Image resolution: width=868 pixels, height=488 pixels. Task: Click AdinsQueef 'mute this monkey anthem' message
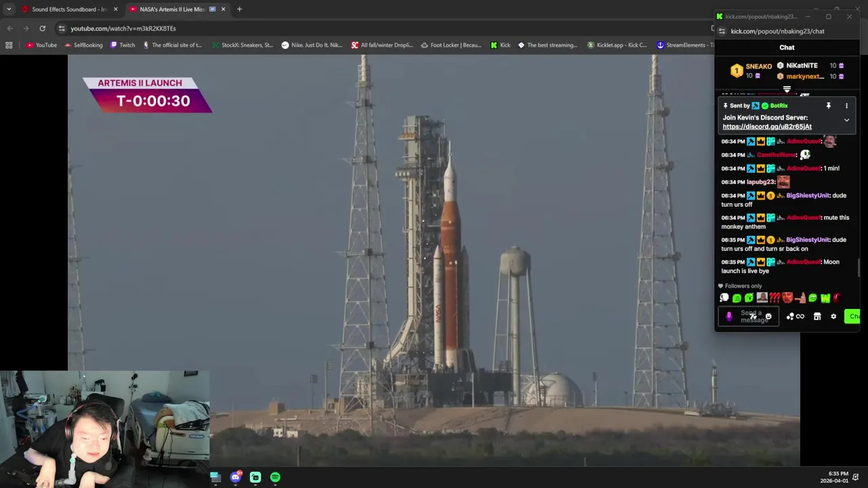click(x=785, y=222)
